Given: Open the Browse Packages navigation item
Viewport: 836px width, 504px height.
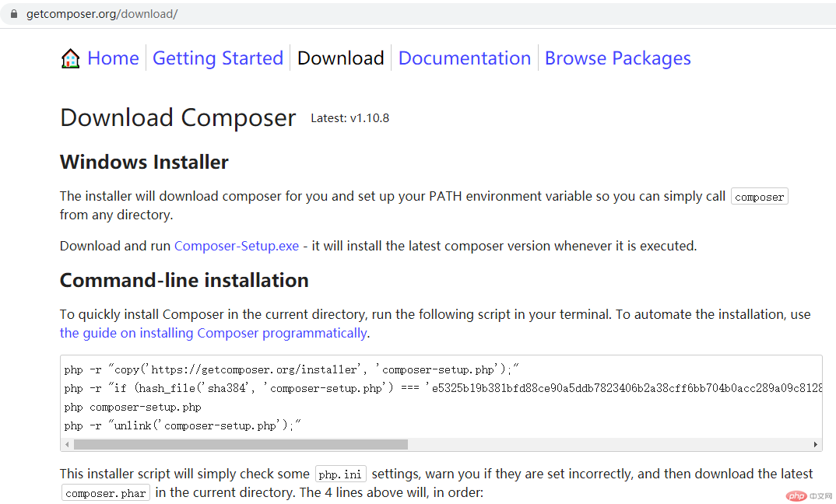Looking at the screenshot, I should coord(617,58).
